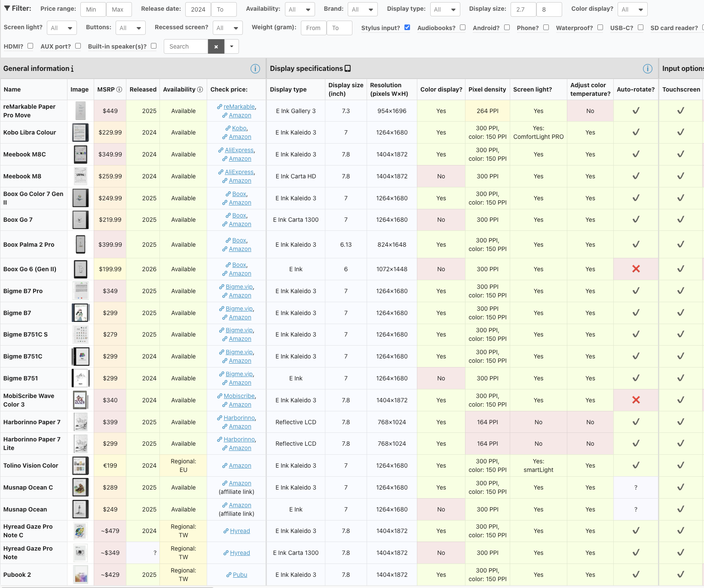This screenshot has height=588, width=704.
Task: Click the Display size minimum field showing 2.7
Action: pyautogui.click(x=523, y=9)
